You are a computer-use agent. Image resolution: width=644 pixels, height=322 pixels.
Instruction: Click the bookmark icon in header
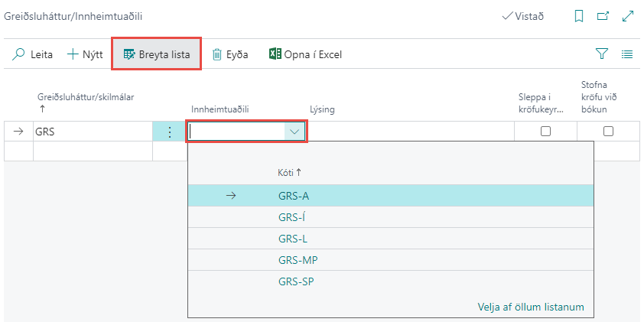tap(579, 16)
